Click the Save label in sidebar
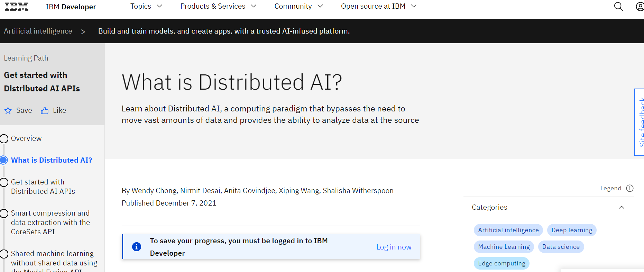 24,110
